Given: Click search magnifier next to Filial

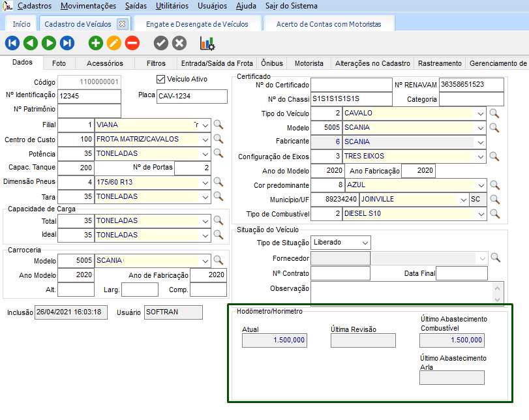Looking at the screenshot, I should [219, 125].
